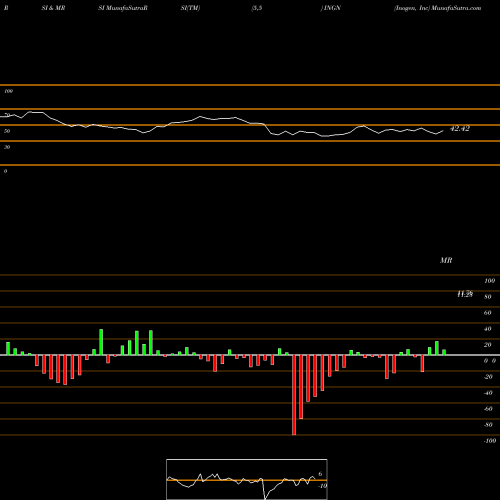The height and width of the screenshot is (500, 500).
Task: Click the 30 level label on RSI chart
Action: [x=7, y=147]
